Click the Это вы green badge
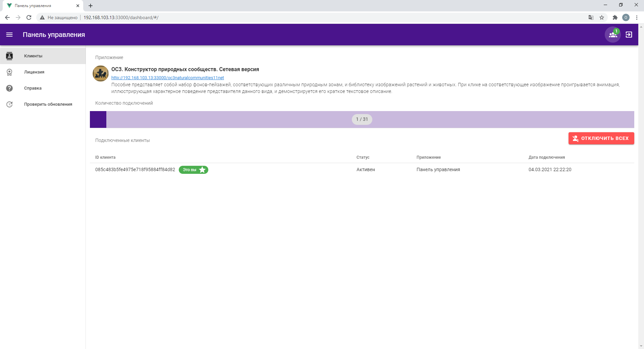 point(193,170)
